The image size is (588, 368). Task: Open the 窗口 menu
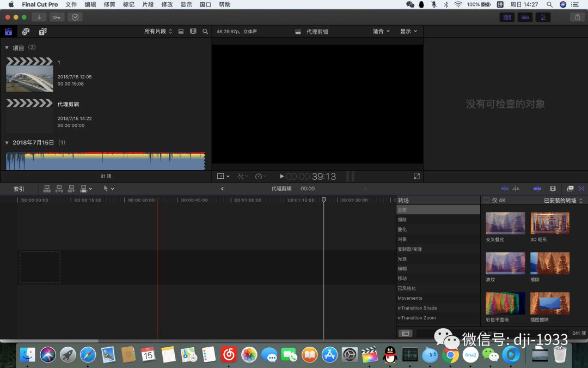click(x=205, y=4)
